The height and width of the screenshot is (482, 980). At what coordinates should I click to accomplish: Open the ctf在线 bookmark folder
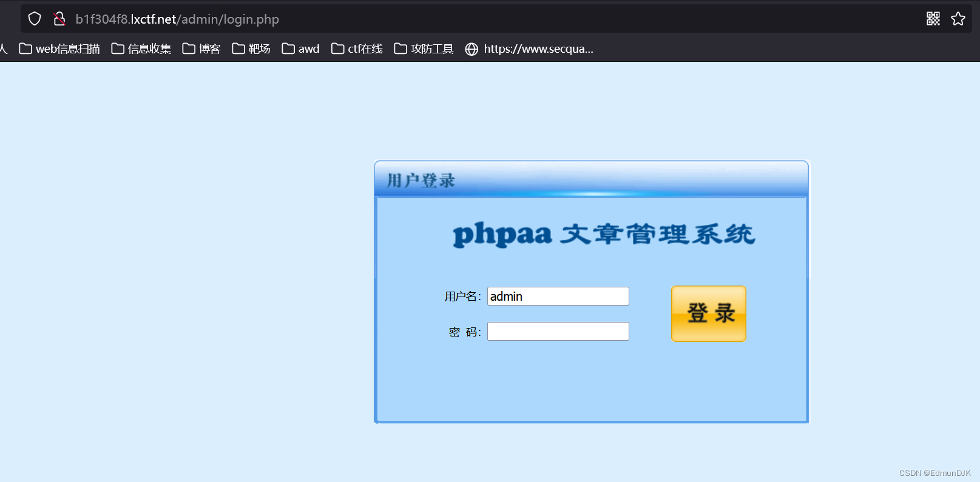click(357, 49)
